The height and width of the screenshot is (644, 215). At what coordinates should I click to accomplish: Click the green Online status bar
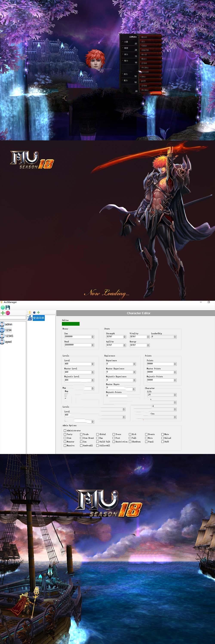tap(71, 324)
